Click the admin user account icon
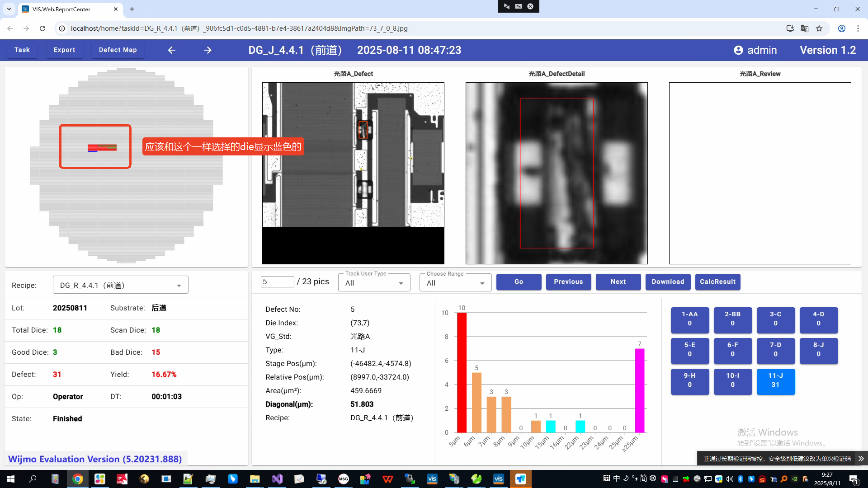The image size is (868, 488). (738, 50)
